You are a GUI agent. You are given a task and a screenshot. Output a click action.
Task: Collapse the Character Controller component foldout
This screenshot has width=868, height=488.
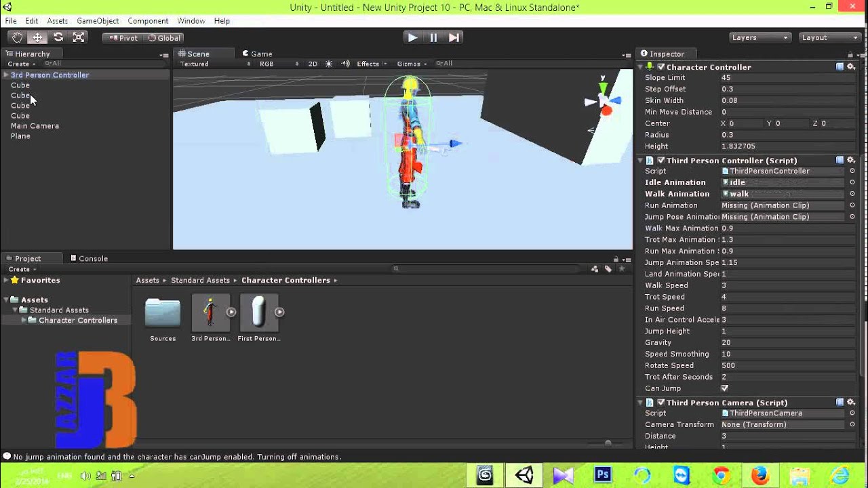pos(640,67)
